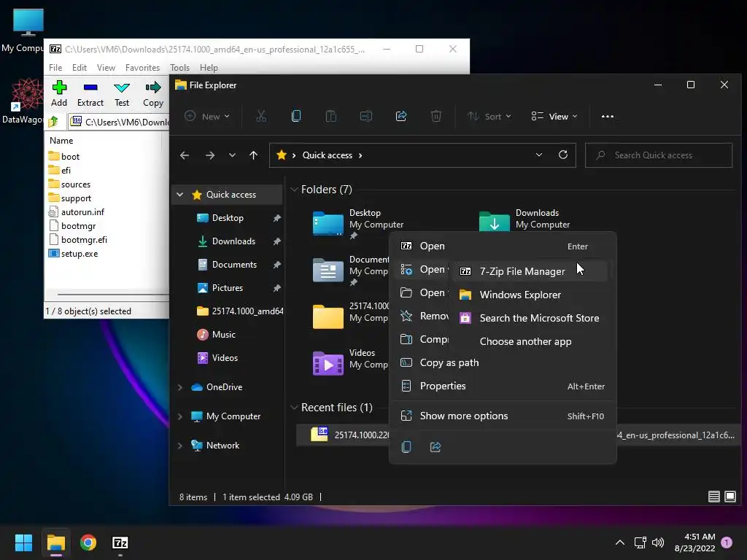747x560 pixels.
Task: Select Search the Microsoft Store option
Action: [530, 318]
